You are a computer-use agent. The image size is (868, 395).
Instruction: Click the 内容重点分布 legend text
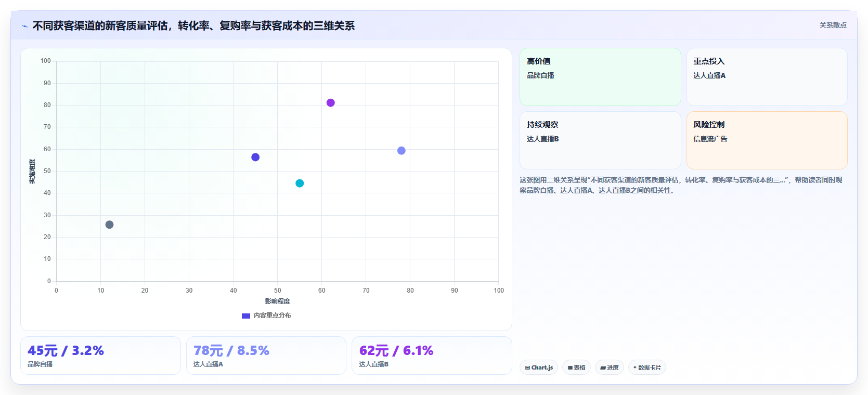(x=272, y=315)
